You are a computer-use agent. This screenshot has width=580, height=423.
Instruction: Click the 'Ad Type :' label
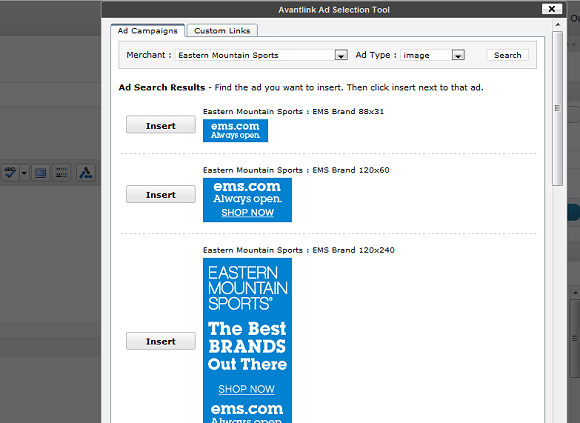(376, 55)
